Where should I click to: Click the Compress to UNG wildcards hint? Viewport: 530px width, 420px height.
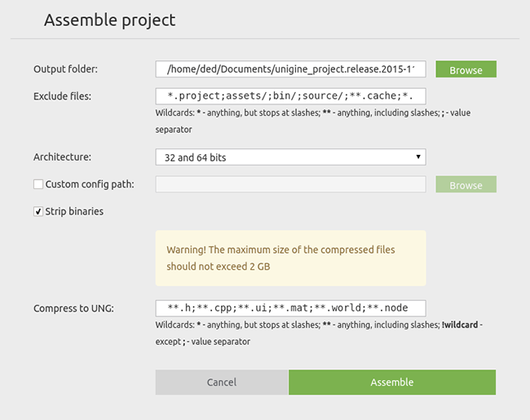pyautogui.click(x=319, y=333)
